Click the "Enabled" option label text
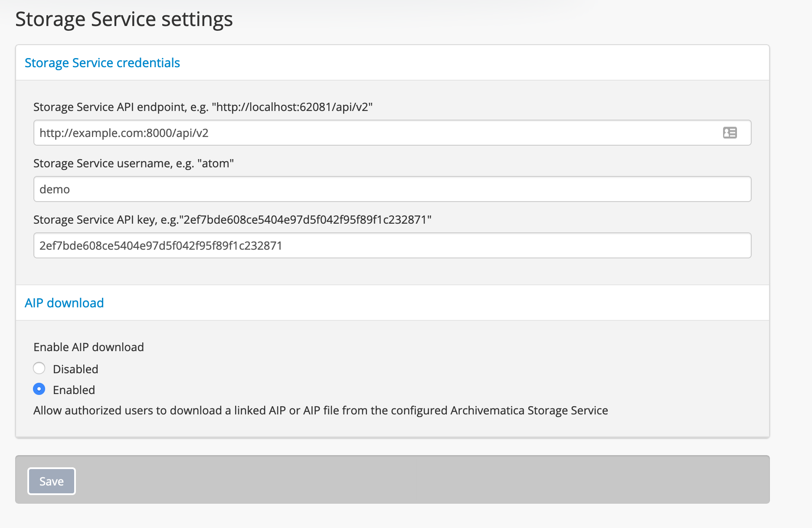Viewport: 812px width, 528px height. coord(74,390)
